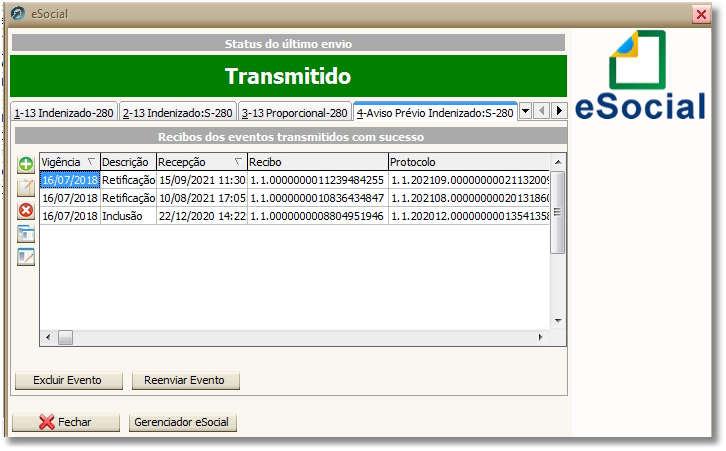Select protocolo starting 1.1.202012
This screenshot has width=726, height=451.
tap(469, 216)
